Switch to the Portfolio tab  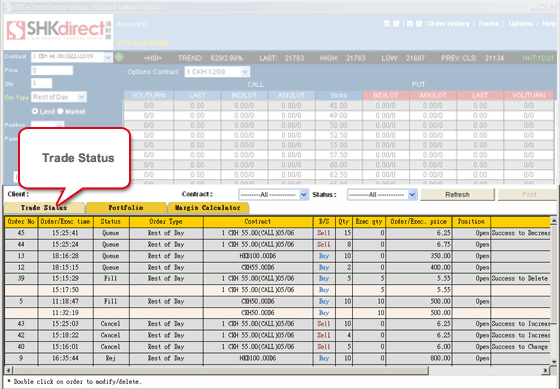point(126,208)
